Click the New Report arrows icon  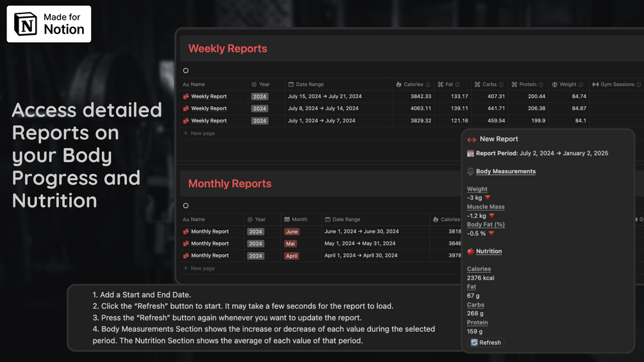[x=472, y=140]
